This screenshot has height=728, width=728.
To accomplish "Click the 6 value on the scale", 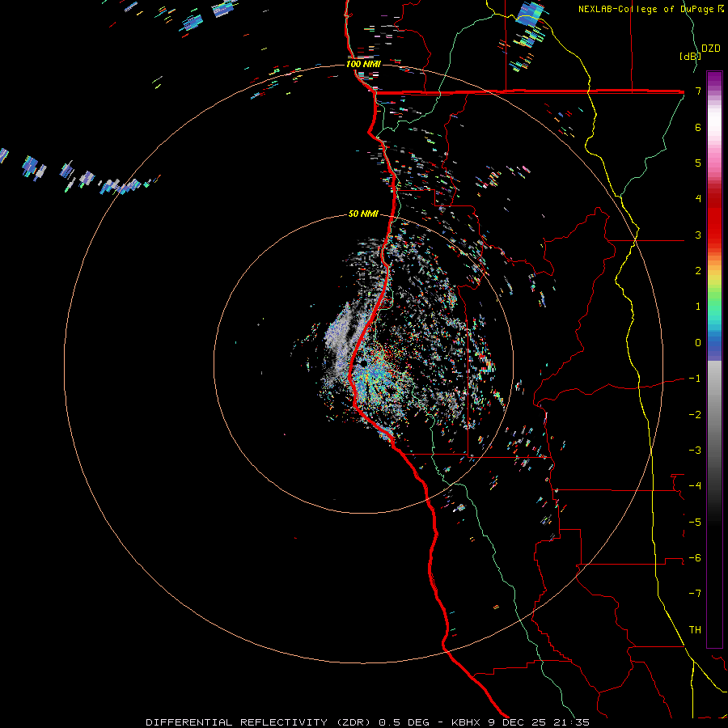I will 698,127.
